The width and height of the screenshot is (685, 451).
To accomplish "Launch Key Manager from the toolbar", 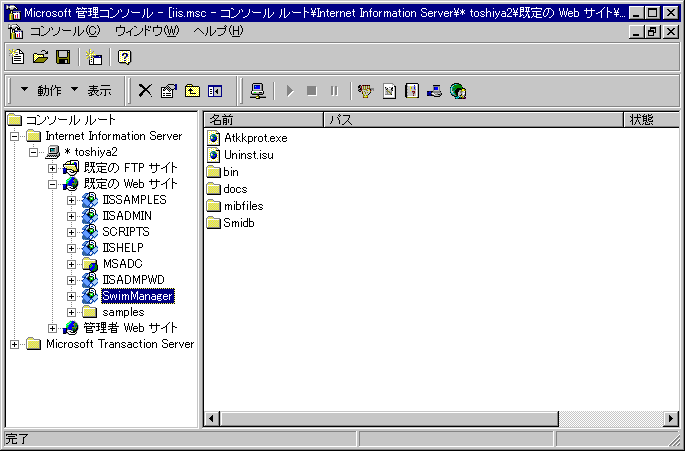I will click(x=365, y=91).
